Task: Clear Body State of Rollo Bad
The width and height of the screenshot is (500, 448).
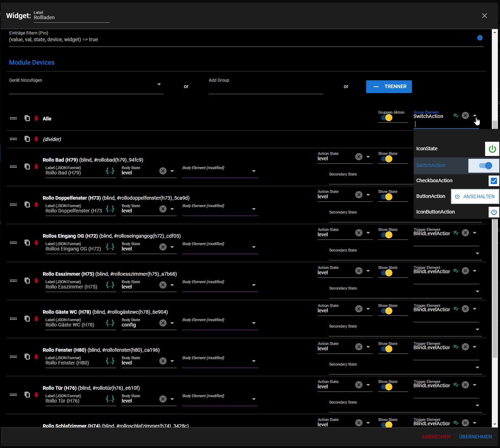Action: click(163, 171)
